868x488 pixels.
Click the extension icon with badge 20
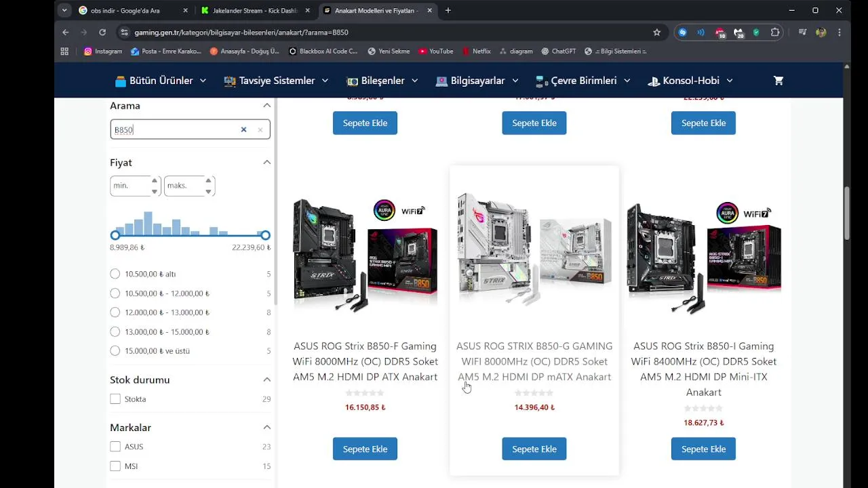[x=738, y=33]
